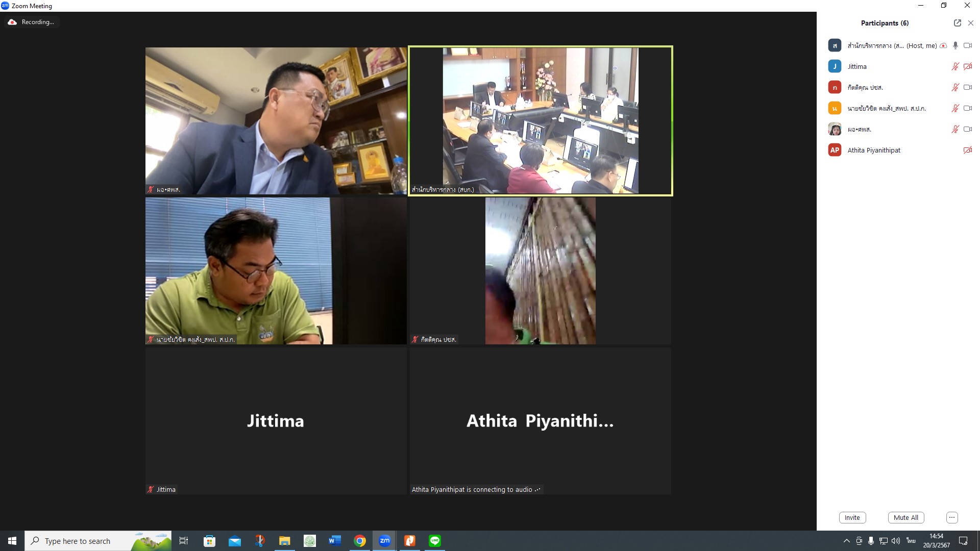Screen dimensions: 980x551
Task: Select the host avatar in participant list
Action: point(835,45)
